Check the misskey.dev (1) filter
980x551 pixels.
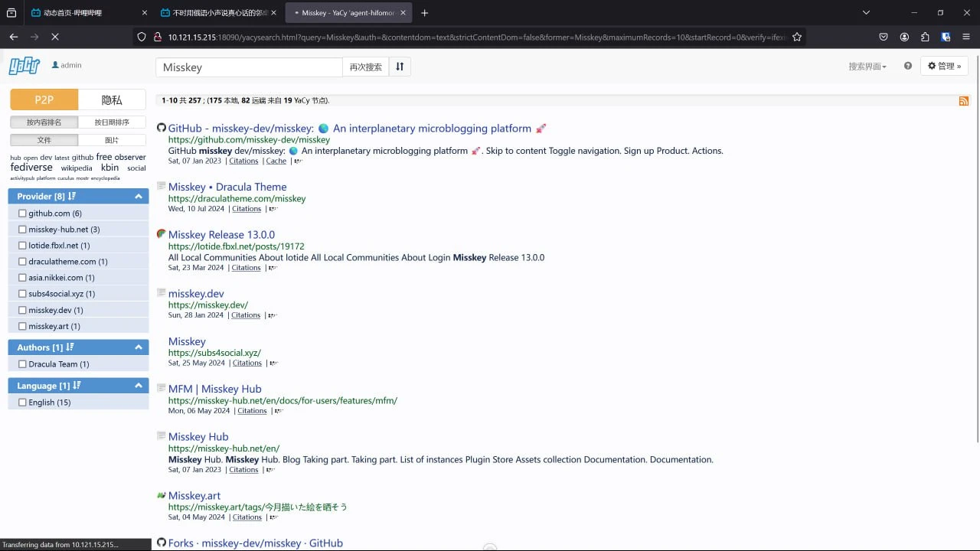[x=22, y=310]
